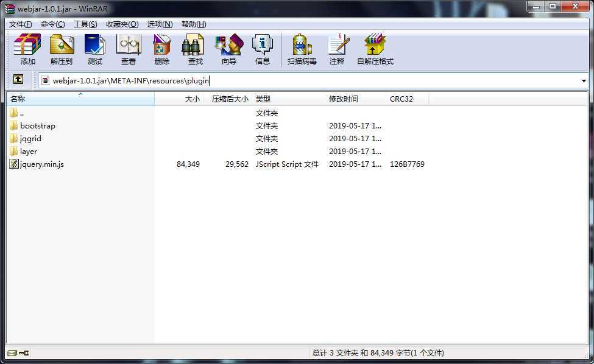Open the Options (选项) menu
Viewport: 594px width, 364px height.
tap(160, 24)
